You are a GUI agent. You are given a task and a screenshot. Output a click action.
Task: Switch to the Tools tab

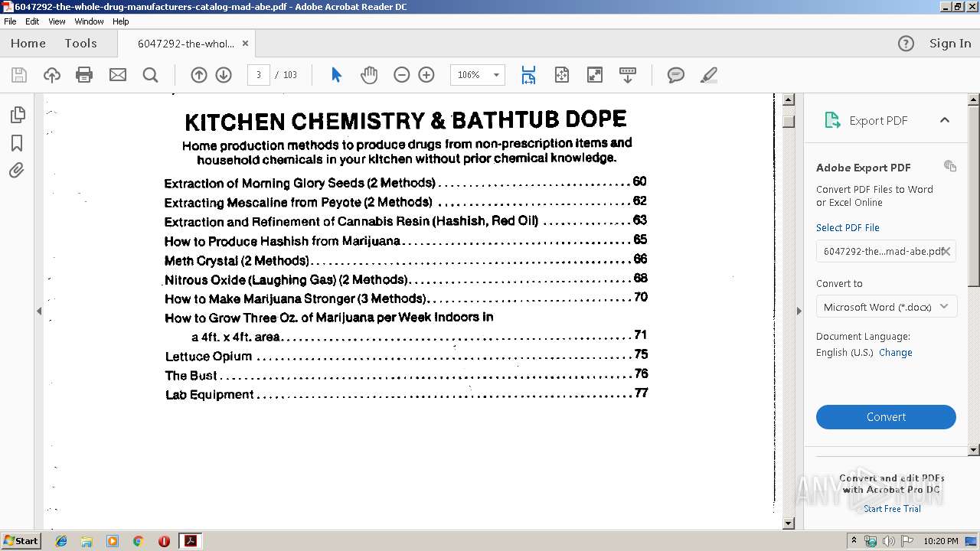tap(80, 44)
